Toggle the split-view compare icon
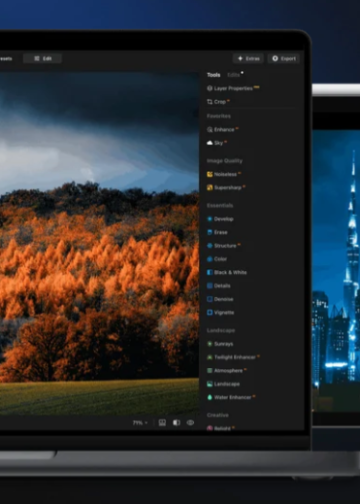The image size is (360, 504). click(176, 423)
